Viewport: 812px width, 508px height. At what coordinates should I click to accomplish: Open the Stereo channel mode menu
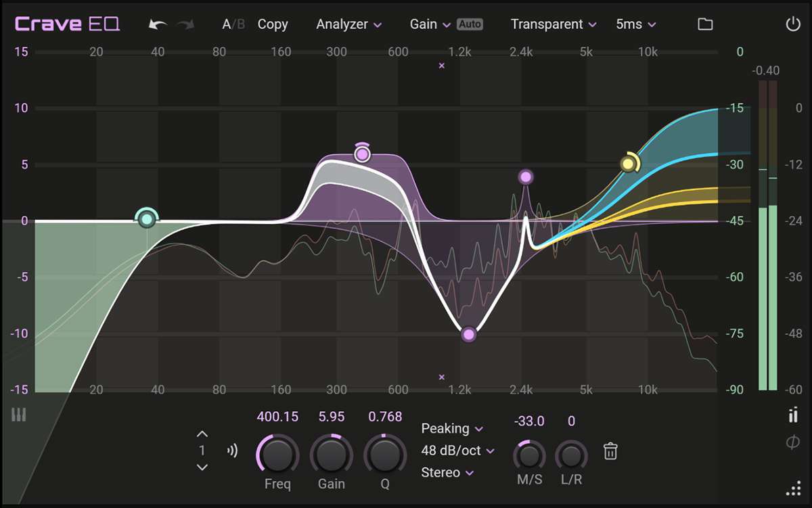click(447, 472)
